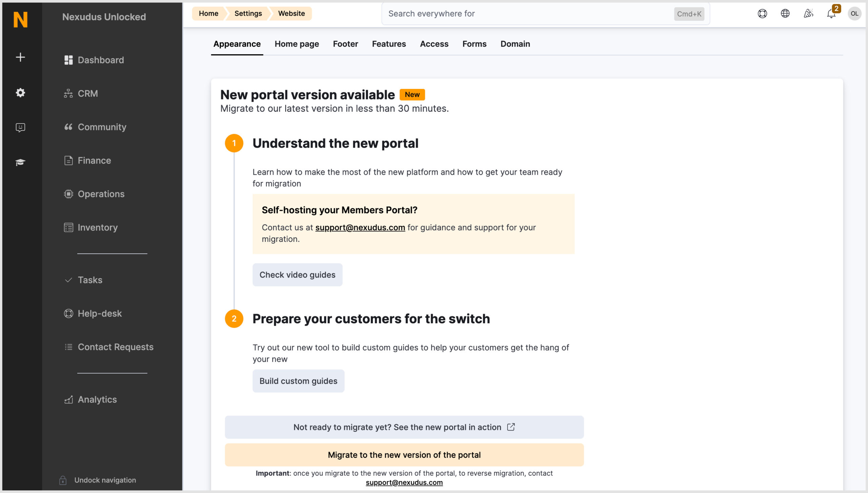Viewport: 868px width, 493px height.
Task: Open the Dashboard menu item
Action: (x=94, y=60)
